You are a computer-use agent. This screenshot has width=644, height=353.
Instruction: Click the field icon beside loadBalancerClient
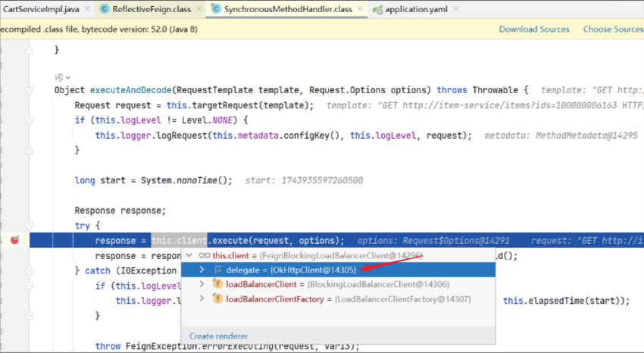click(x=217, y=284)
